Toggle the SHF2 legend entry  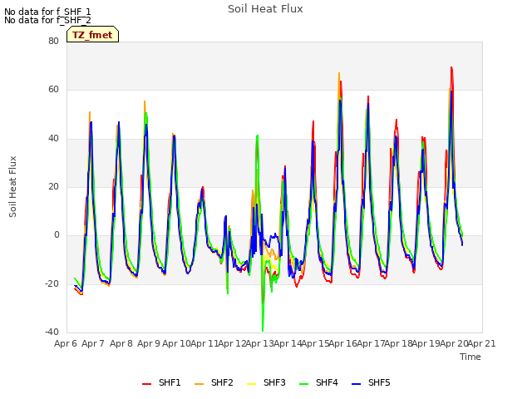(x=214, y=382)
